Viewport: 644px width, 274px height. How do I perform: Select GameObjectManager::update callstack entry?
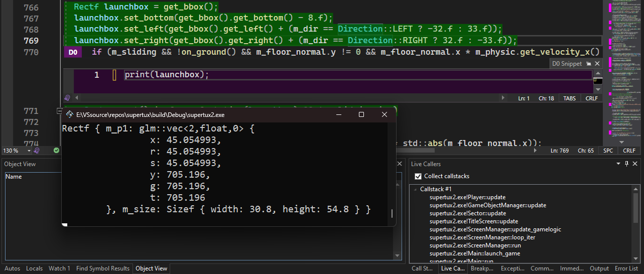point(487,205)
